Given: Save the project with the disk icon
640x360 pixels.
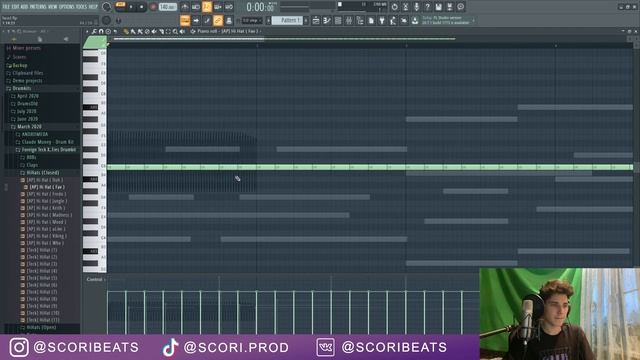Looking at the screenshot, I should pos(438,7).
